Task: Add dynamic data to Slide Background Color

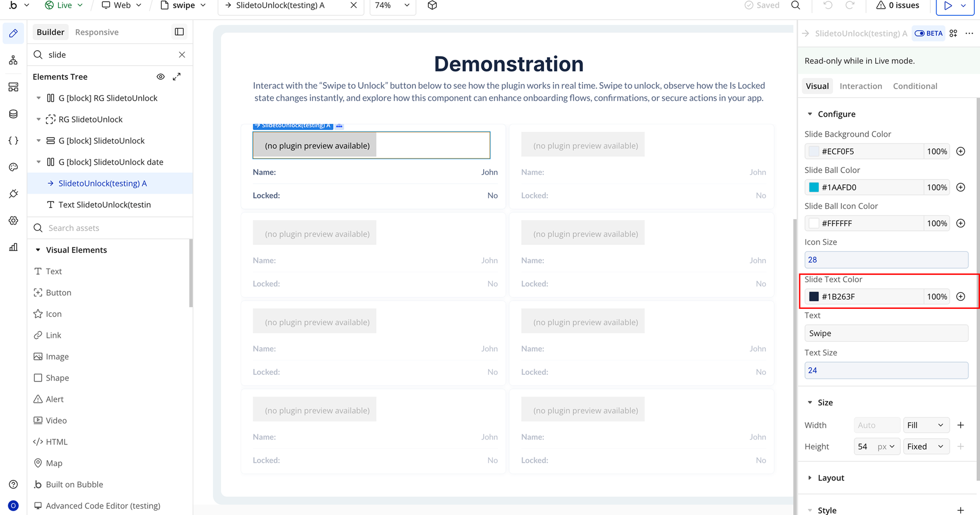Action: [x=960, y=152]
